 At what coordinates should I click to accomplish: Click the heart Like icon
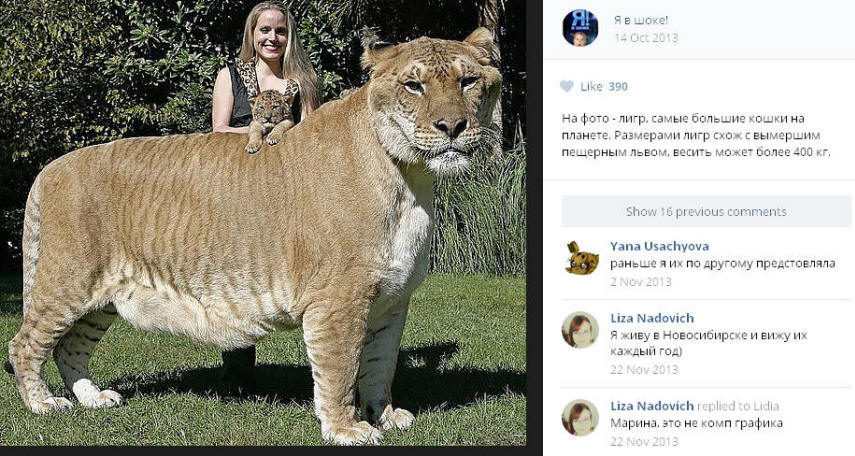point(567,86)
